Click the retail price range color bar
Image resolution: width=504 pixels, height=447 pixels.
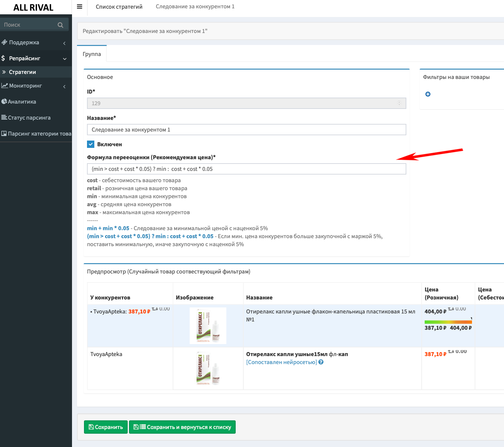(x=448, y=322)
